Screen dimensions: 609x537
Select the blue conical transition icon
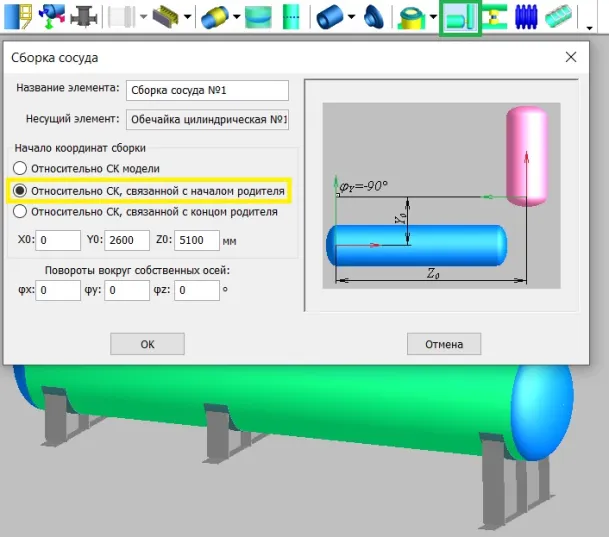[375, 17]
